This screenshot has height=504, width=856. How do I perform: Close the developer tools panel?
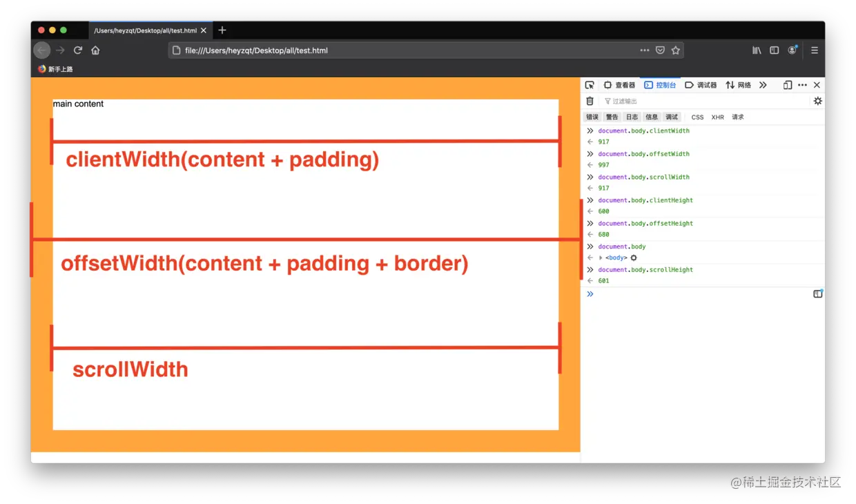click(x=817, y=85)
